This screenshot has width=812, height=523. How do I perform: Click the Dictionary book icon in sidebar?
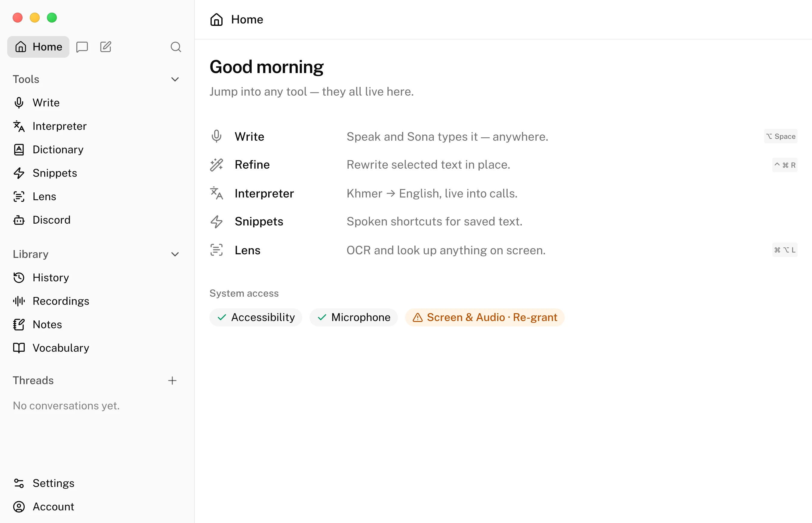pos(19,149)
